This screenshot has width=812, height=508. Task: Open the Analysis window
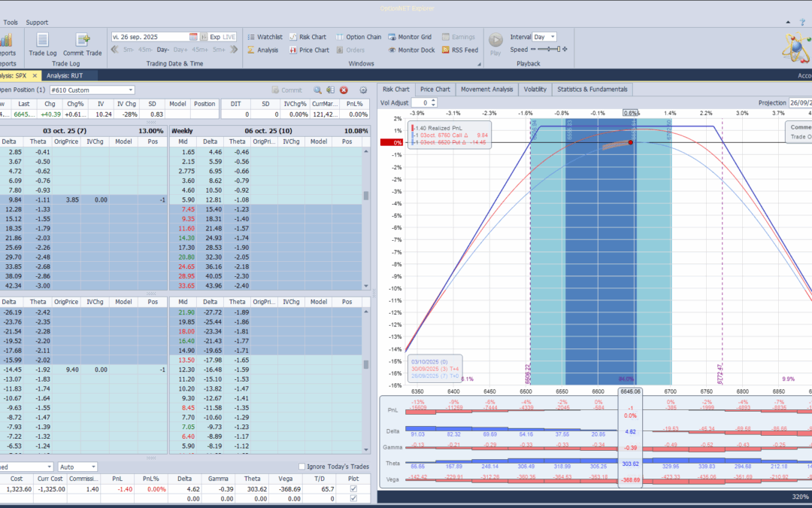point(262,50)
